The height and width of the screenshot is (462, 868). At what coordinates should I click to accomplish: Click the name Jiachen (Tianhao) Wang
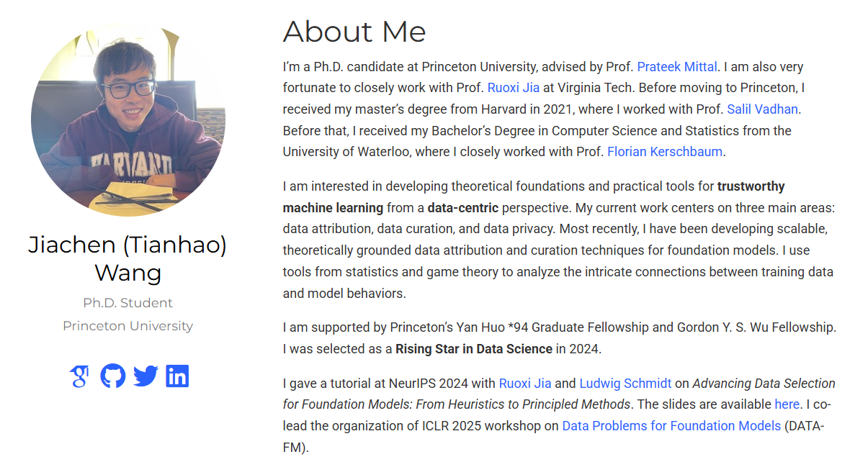point(127,258)
